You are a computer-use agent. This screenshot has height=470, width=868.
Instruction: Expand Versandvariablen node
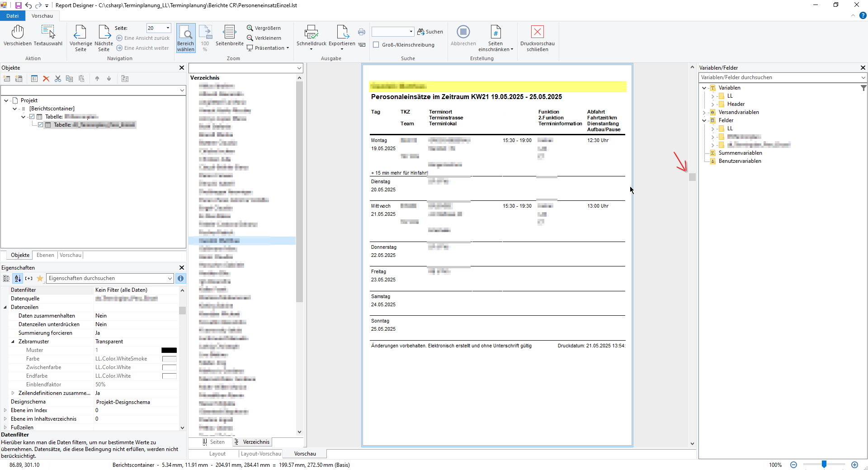click(x=704, y=112)
